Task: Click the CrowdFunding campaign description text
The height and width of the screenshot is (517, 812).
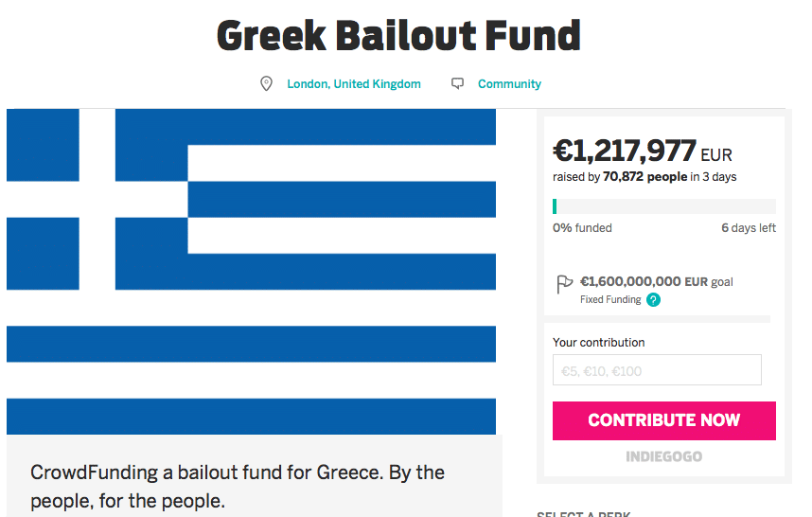Action: (238, 487)
